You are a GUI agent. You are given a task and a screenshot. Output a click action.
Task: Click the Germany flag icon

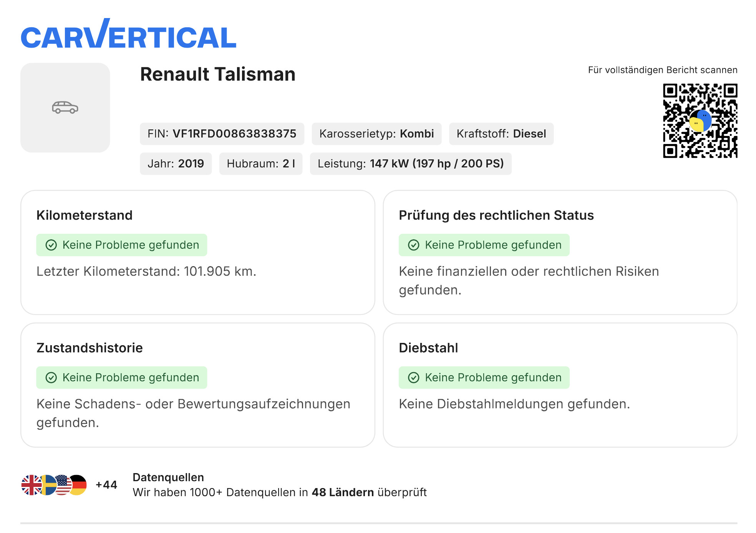(79, 485)
